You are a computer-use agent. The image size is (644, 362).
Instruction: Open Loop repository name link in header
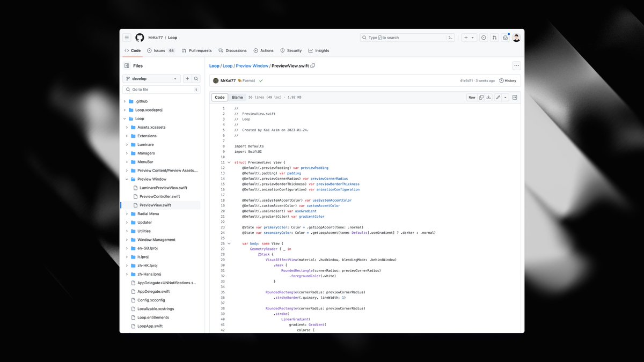coord(173,38)
